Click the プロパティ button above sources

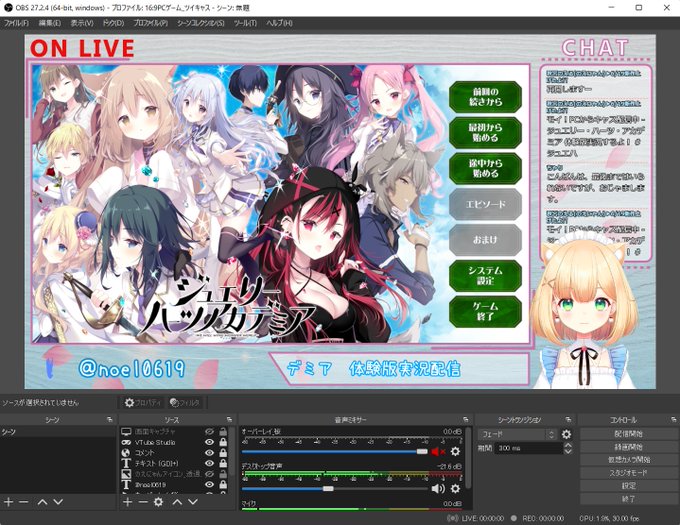click(x=143, y=403)
